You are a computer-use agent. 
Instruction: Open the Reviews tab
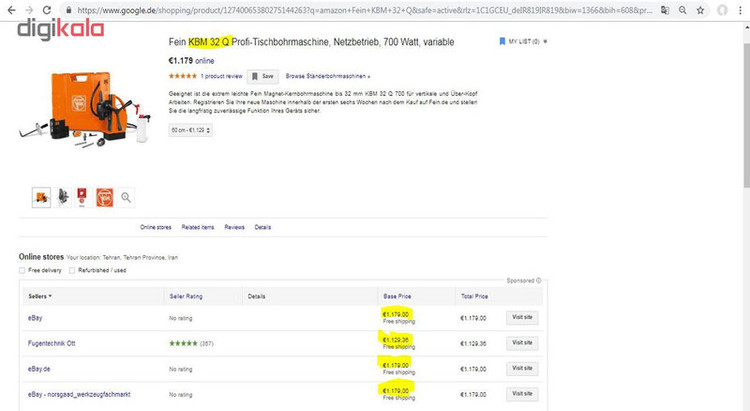point(234,227)
